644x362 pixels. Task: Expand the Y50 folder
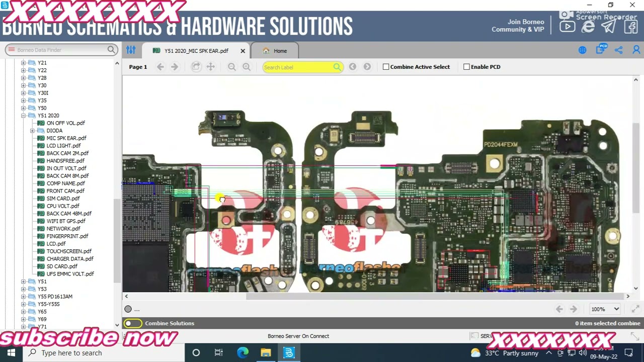coord(23,108)
